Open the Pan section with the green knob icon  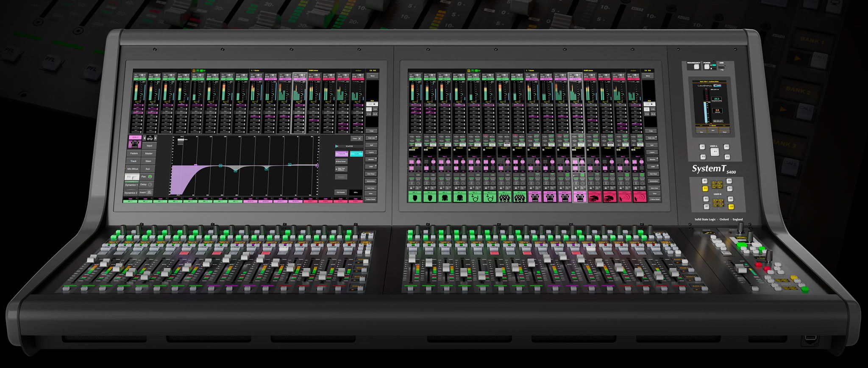point(147,177)
